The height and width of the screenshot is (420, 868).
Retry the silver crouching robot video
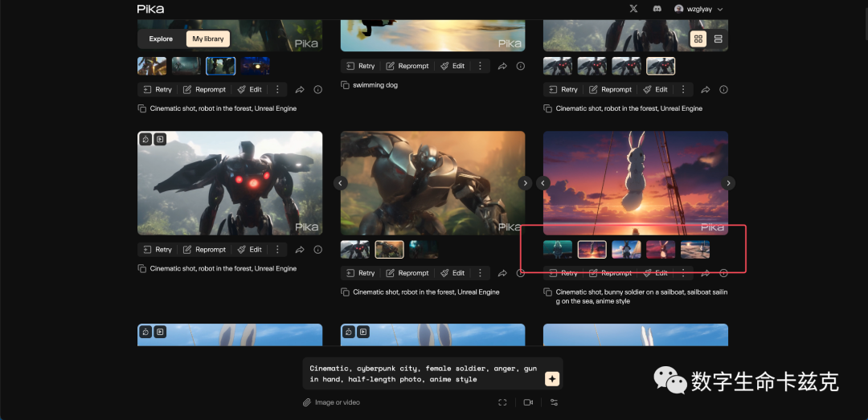pyautogui.click(x=360, y=273)
